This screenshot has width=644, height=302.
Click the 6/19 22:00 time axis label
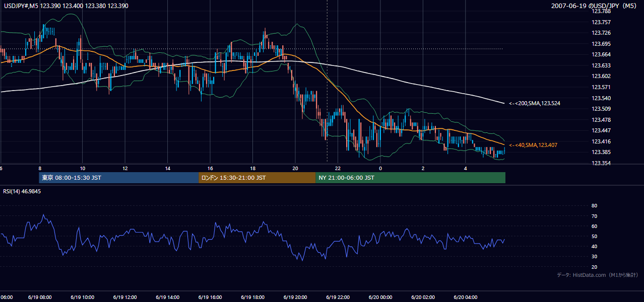338,297
